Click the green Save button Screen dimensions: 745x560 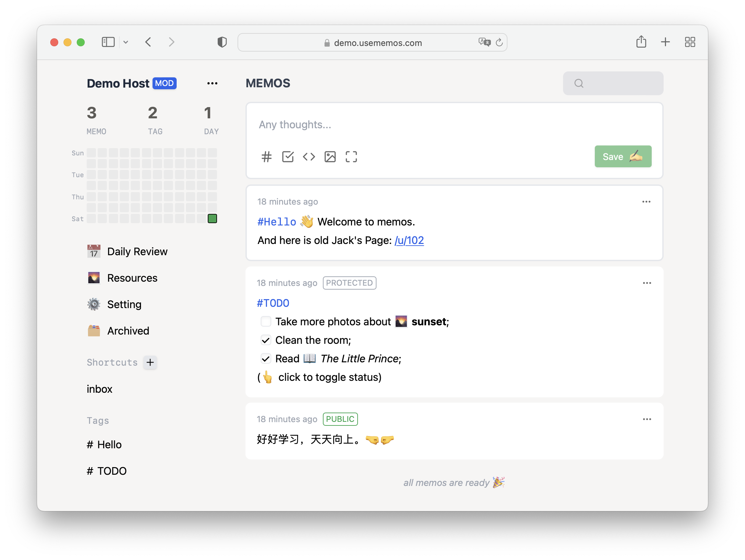click(623, 156)
